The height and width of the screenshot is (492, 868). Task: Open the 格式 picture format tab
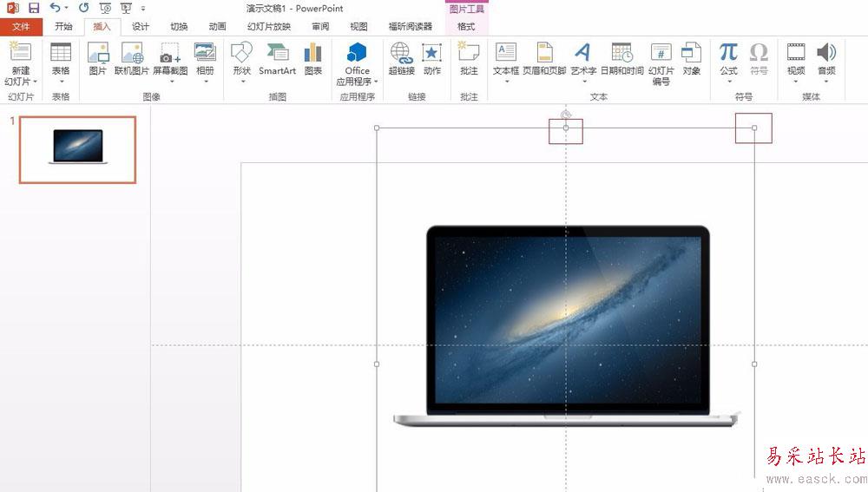[x=466, y=27]
